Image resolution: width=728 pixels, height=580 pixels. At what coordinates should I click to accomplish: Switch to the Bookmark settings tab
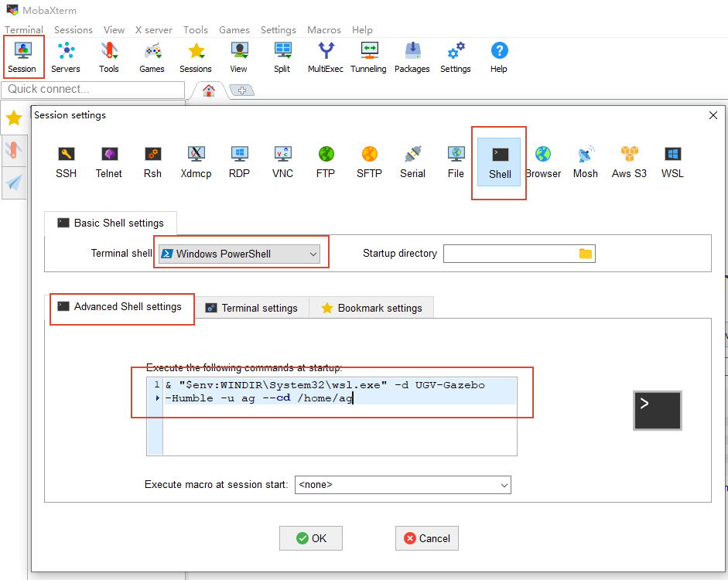click(x=372, y=308)
